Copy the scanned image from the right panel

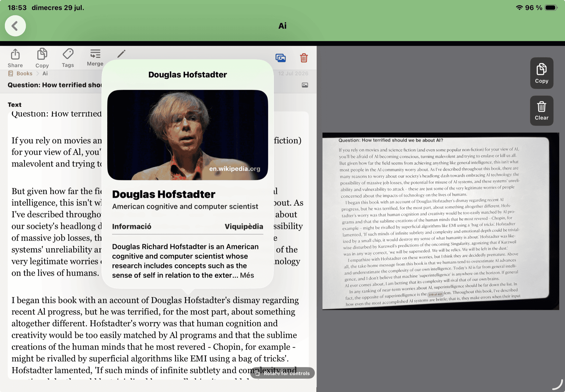(x=542, y=73)
